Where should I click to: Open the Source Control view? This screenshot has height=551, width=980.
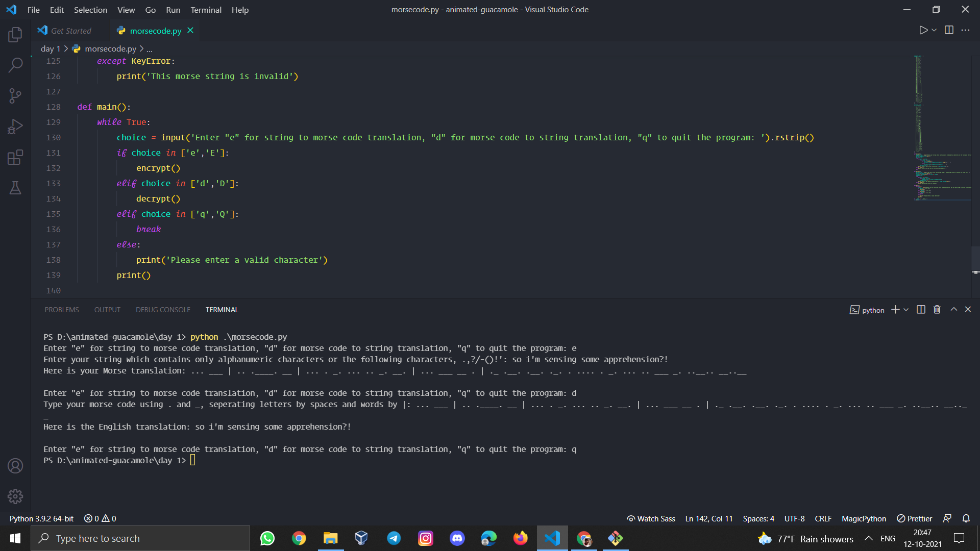click(15, 95)
